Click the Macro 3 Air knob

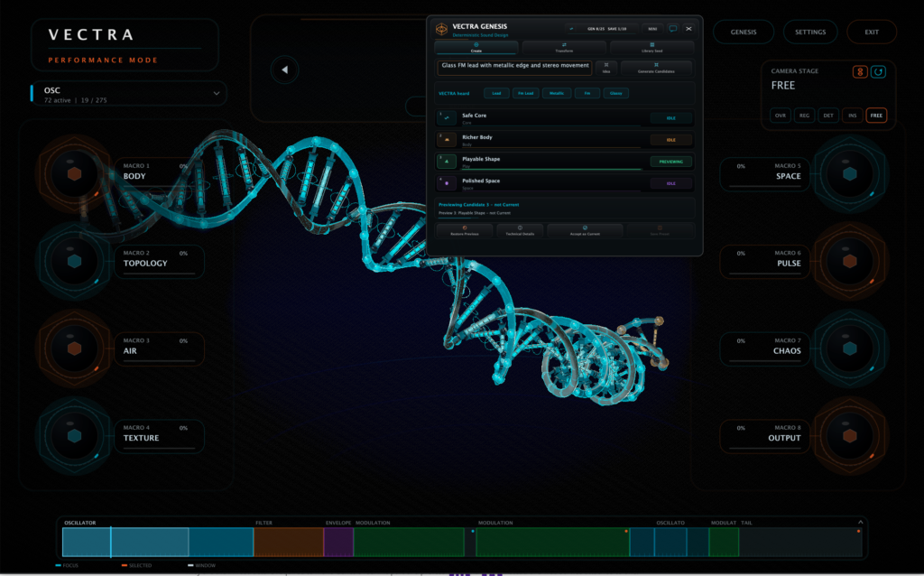tap(74, 348)
